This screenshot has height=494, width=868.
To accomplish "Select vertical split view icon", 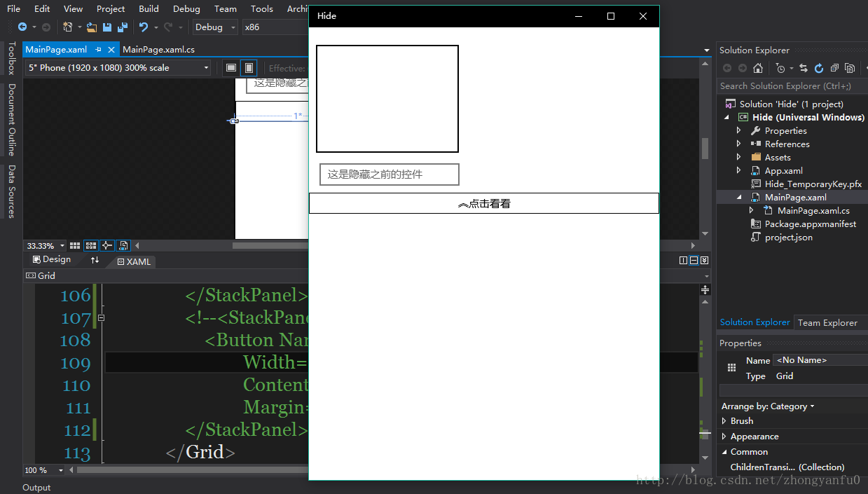I will coord(683,261).
